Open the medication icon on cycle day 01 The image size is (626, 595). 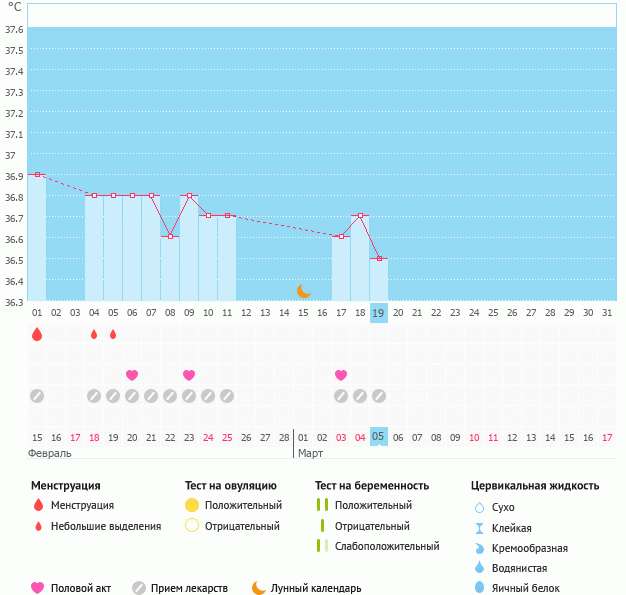37,396
